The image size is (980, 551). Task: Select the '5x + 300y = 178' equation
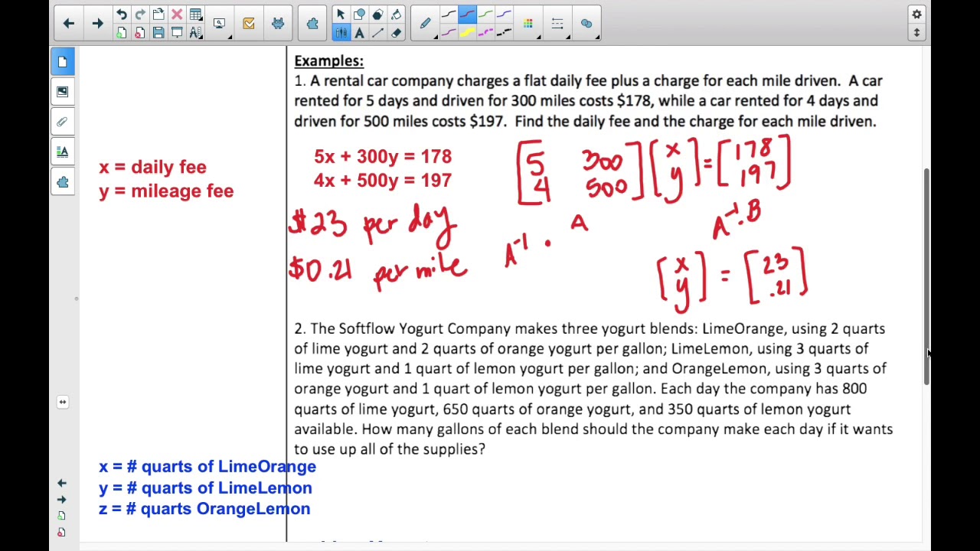coord(383,157)
